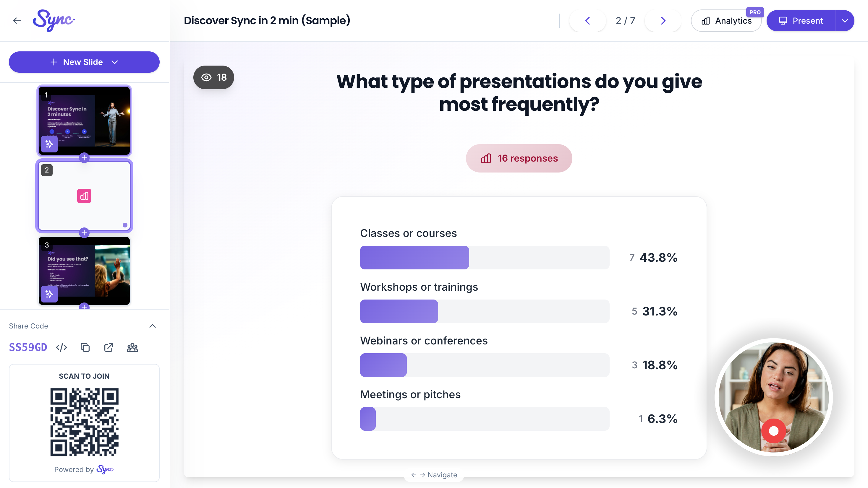868x488 pixels.
Task: Open the Present button dropdown chevron
Action: coord(845,21)
